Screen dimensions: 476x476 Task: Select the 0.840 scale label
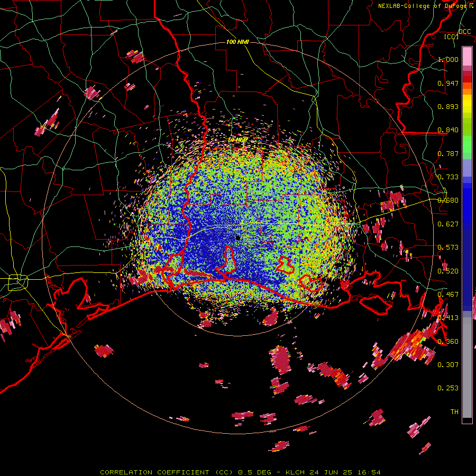coord(448,130)
